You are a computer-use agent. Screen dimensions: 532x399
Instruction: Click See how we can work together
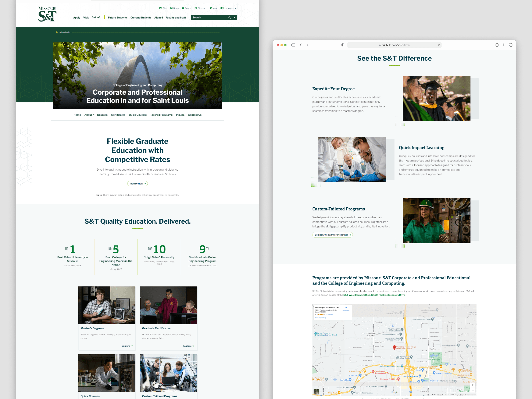[332, 235]
